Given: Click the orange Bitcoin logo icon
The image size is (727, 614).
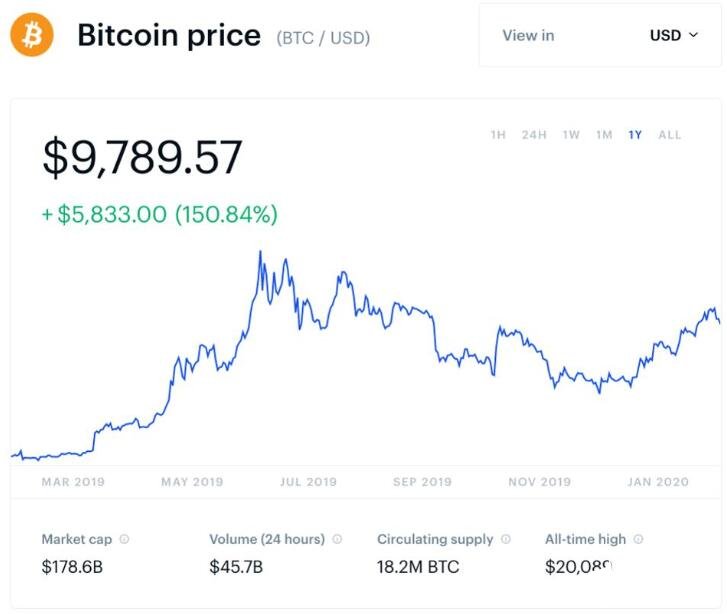Looking at the screenshot, I should point(32,36).
